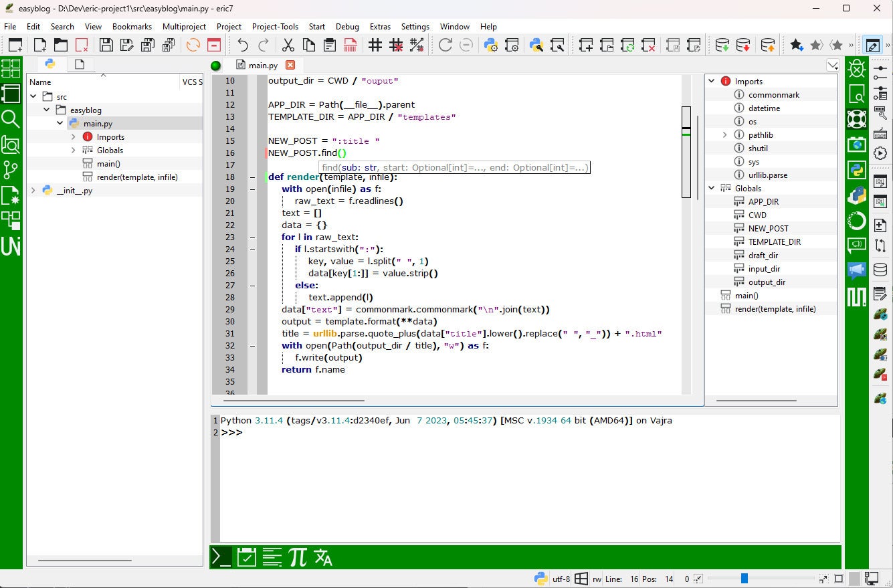
Task: Expand pathlib in the outline panel
Action: pyautogui.click(x=725, y=134)
